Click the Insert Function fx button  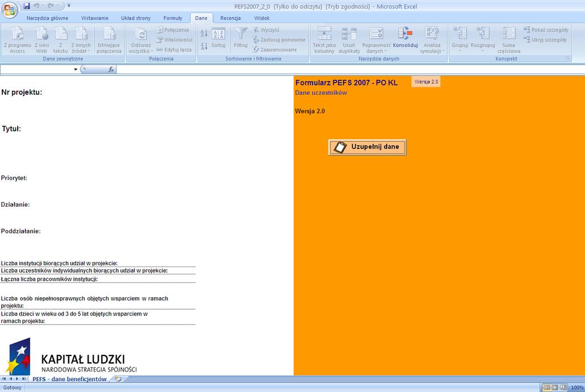tap(111, 69)
